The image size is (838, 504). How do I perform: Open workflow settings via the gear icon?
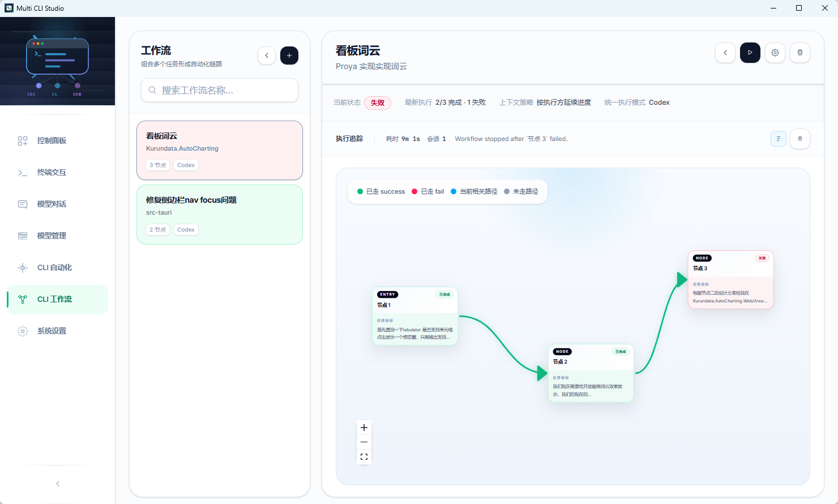coord(775,52)
